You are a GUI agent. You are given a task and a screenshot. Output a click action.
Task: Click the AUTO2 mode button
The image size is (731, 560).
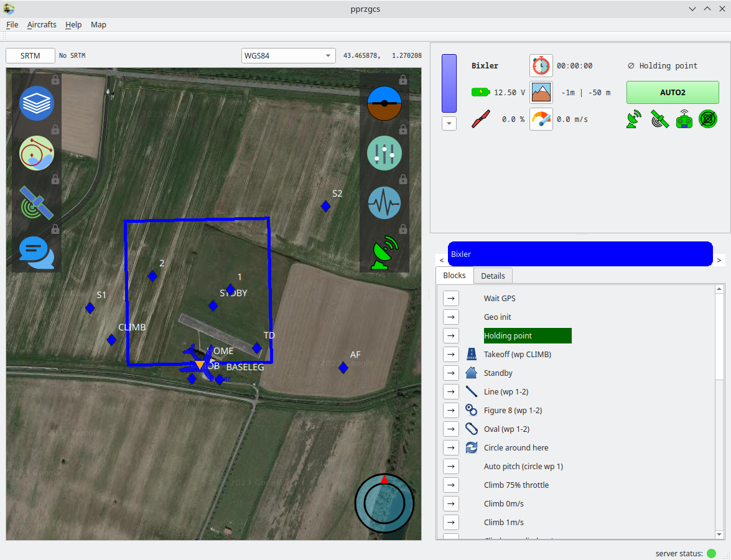(673, 92)
